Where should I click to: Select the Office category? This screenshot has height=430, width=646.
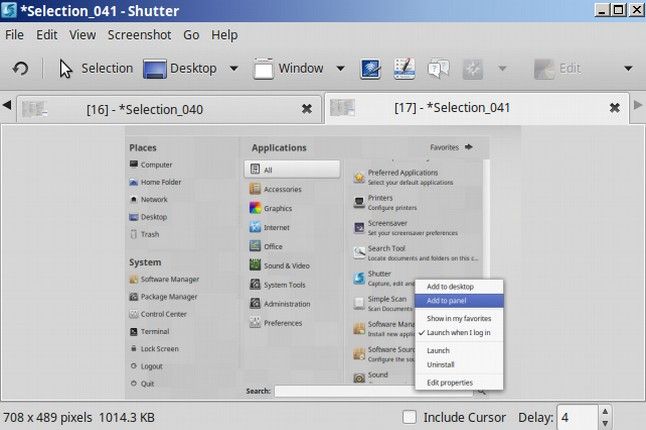[266, 246]
